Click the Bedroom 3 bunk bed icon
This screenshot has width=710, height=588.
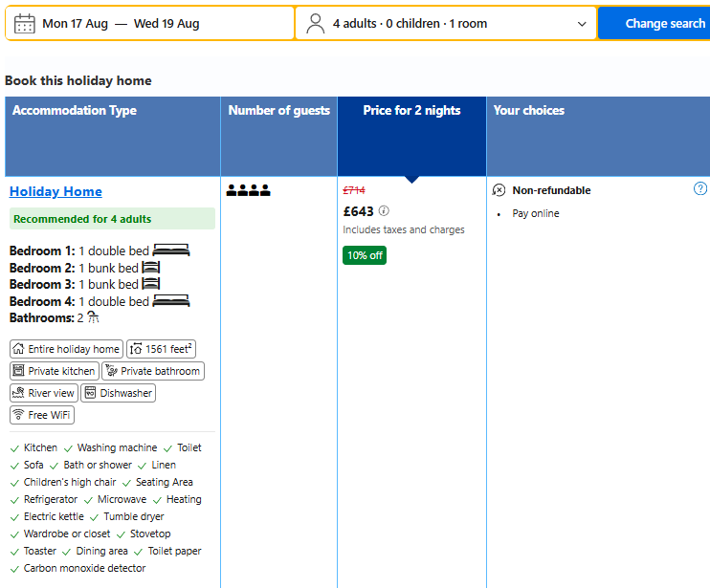(x=151, y=284)
